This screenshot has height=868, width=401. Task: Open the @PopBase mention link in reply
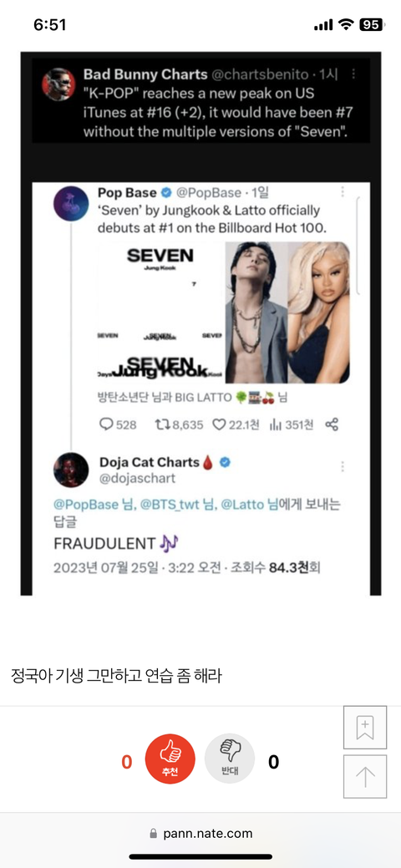[86, 505]
